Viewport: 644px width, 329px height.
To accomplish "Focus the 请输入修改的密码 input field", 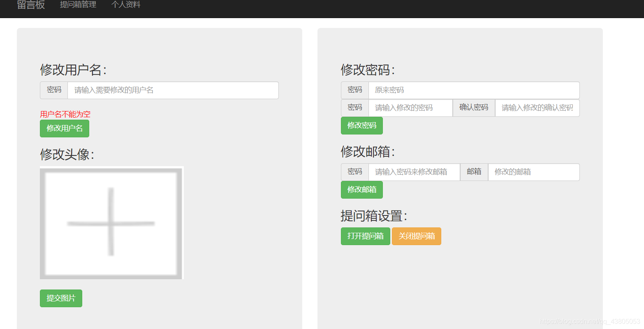I will (x=410, y=108).
